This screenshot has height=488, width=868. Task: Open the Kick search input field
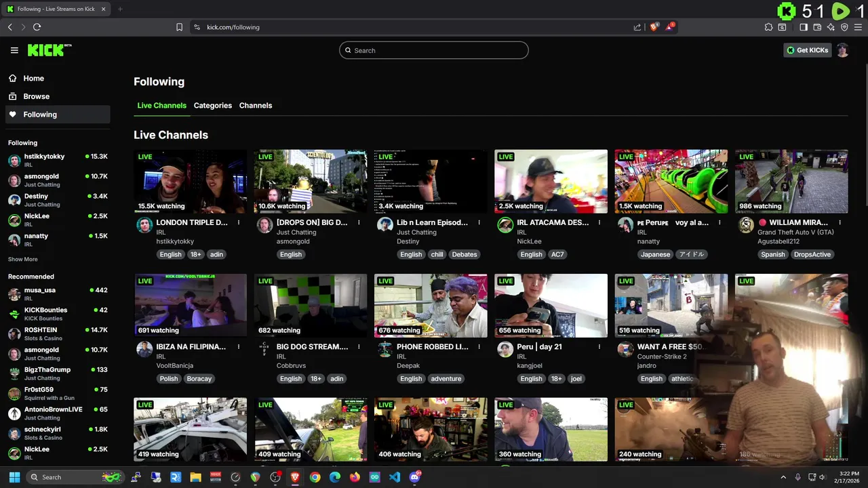pyautogui.click(x=434, y=50)
